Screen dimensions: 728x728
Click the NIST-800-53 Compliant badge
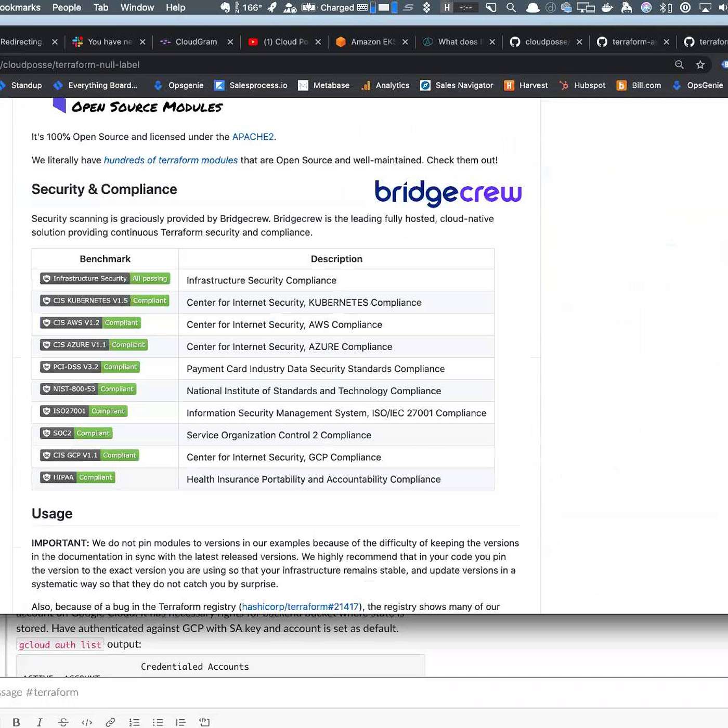click(88, 389)
